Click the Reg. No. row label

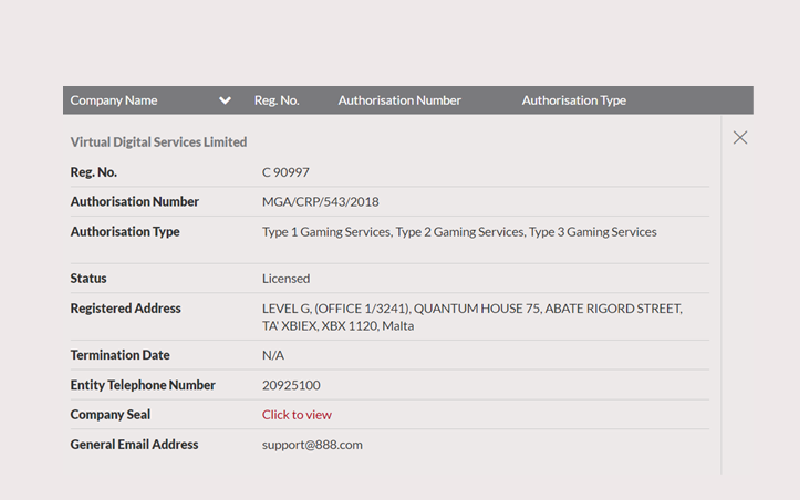coord(94,172)
